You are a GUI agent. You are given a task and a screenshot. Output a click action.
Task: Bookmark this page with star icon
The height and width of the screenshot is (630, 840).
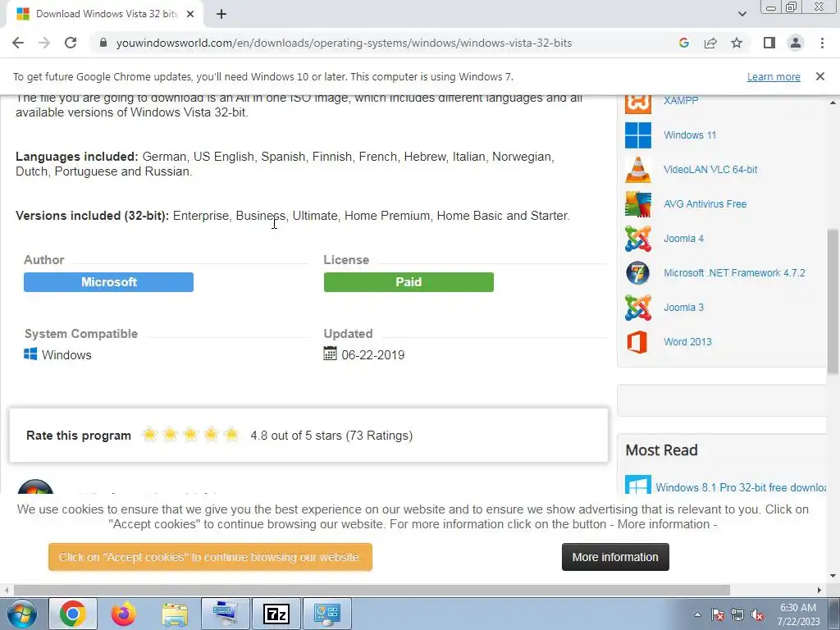(x=737, y=43)
